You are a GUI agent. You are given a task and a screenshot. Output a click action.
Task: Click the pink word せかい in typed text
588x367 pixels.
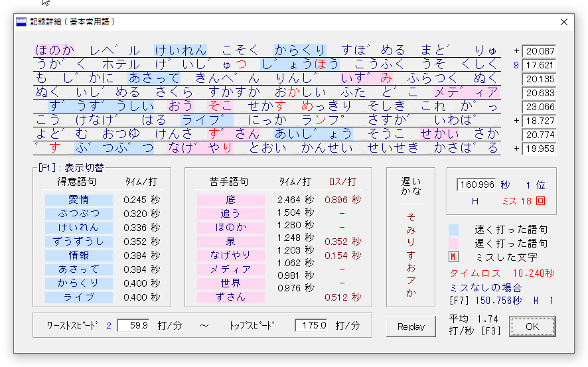(439, 133)
